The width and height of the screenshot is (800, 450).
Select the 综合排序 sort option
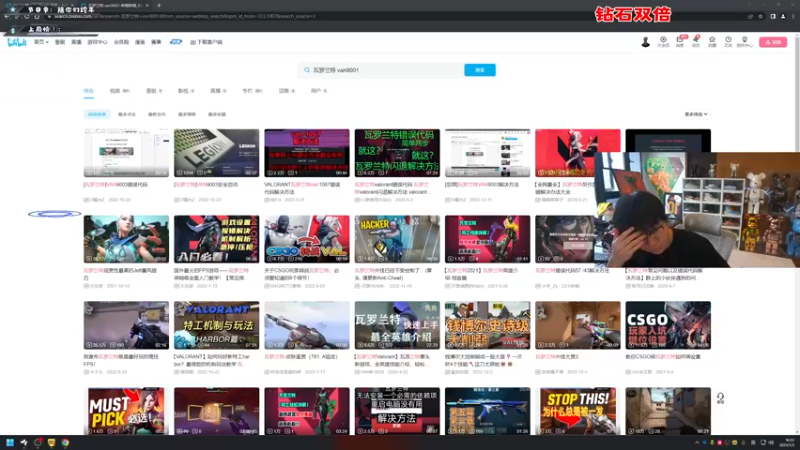pos(97,114)
